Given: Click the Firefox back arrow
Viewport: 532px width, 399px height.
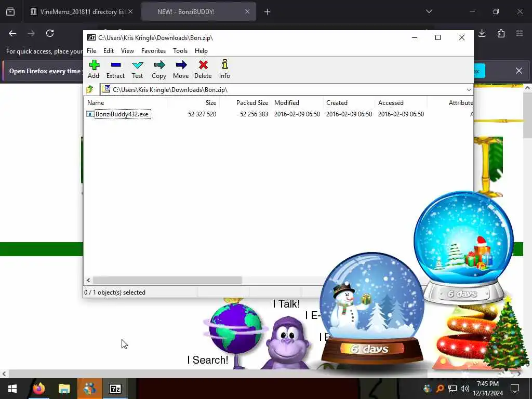Looking at the screenshot, I should 12,33.
